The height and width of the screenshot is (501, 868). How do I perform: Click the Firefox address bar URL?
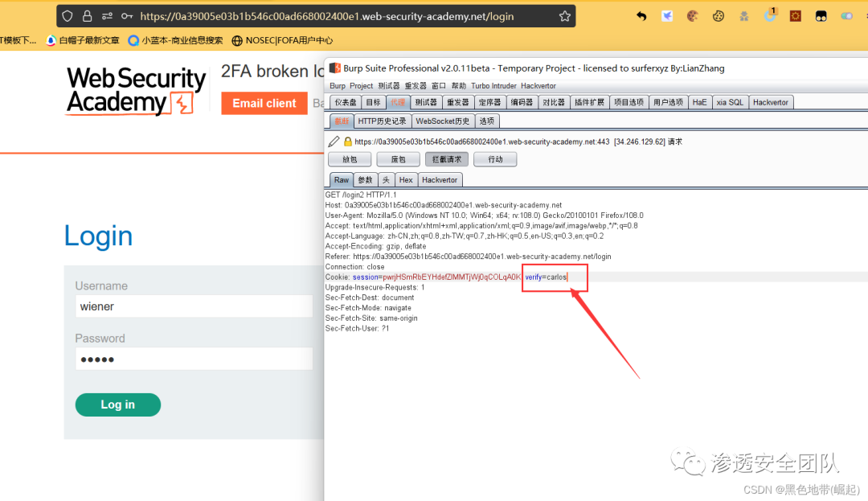(x=326, y=16)
